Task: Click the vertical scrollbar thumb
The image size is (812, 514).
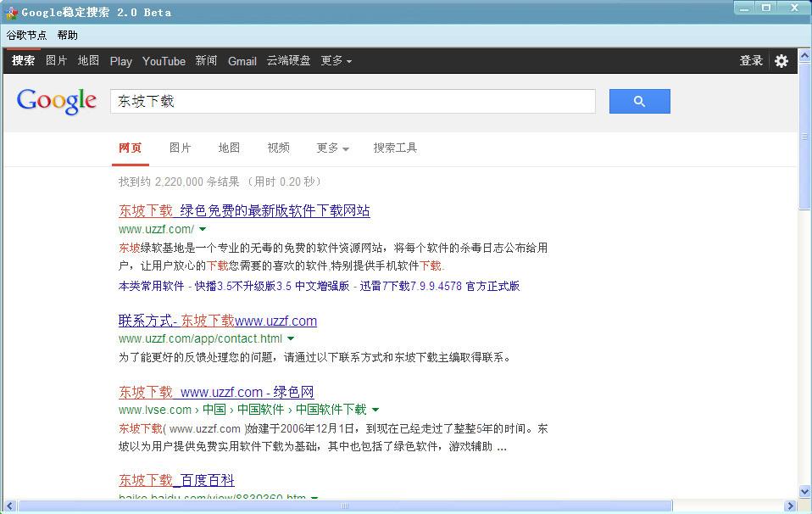Action: coord(804,137)
